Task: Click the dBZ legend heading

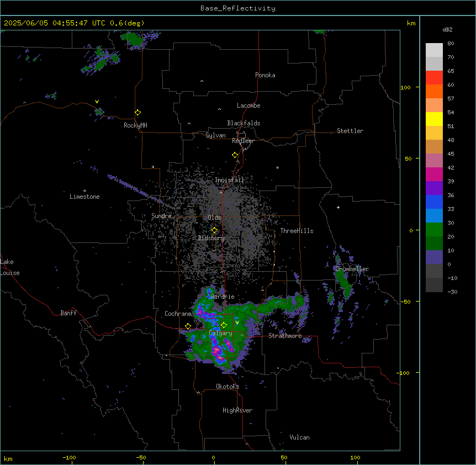Action: [x=447, y=30]
